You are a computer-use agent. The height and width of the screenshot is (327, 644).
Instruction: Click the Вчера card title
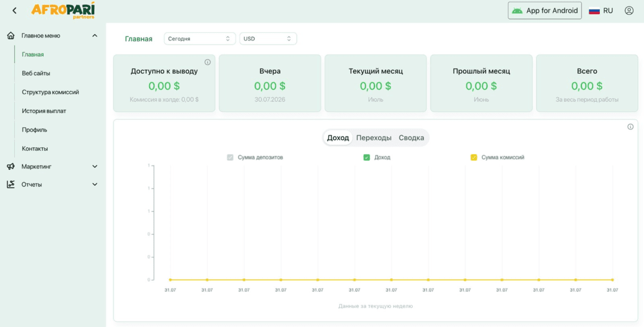(x=270, y=71)
